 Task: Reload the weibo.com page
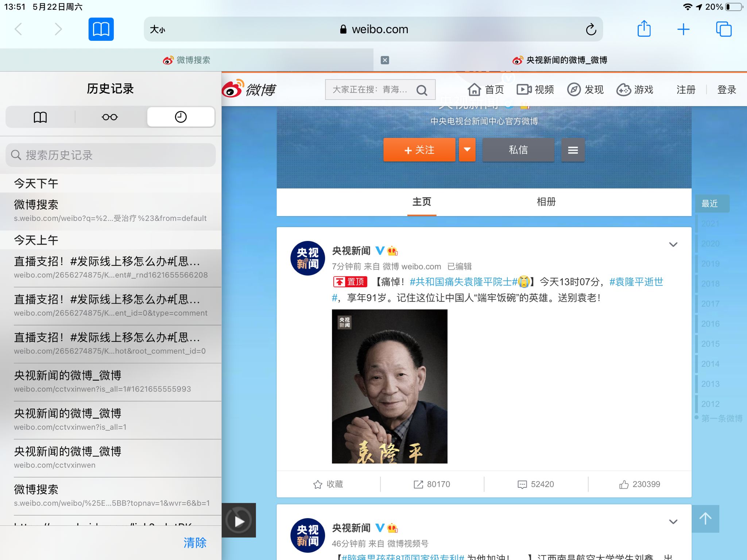(591, 29)
